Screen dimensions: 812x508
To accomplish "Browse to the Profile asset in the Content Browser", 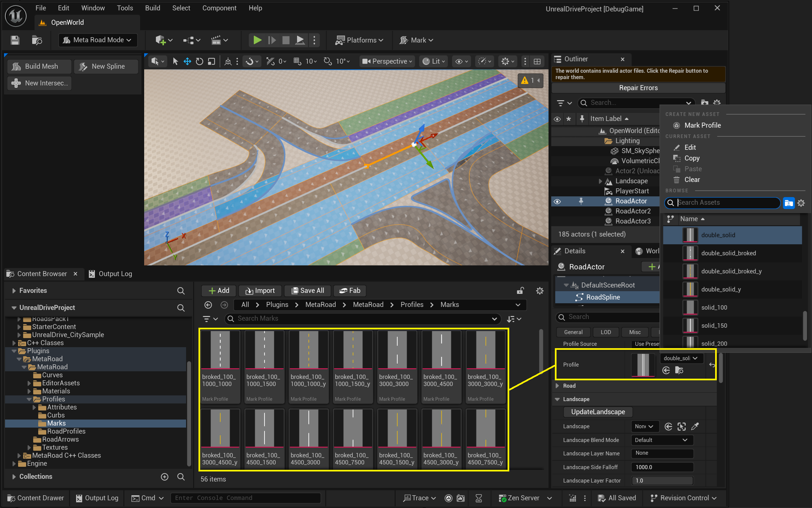I will (x=679, y=370).
